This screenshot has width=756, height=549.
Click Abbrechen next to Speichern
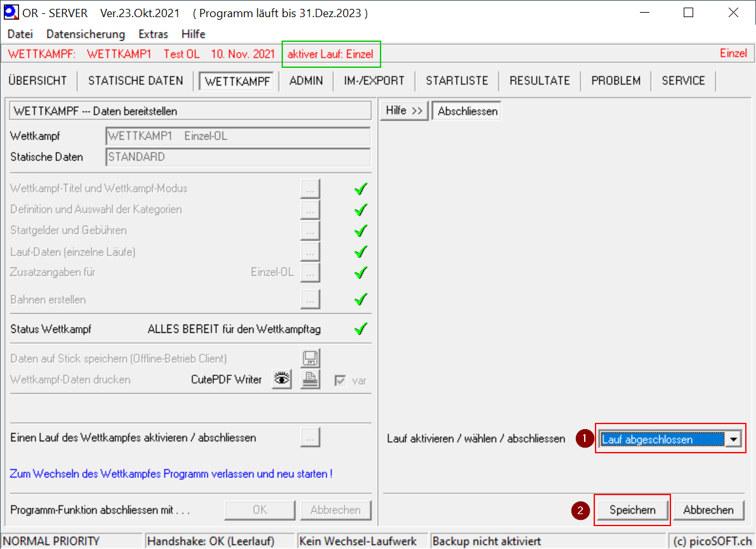(708, 510)
